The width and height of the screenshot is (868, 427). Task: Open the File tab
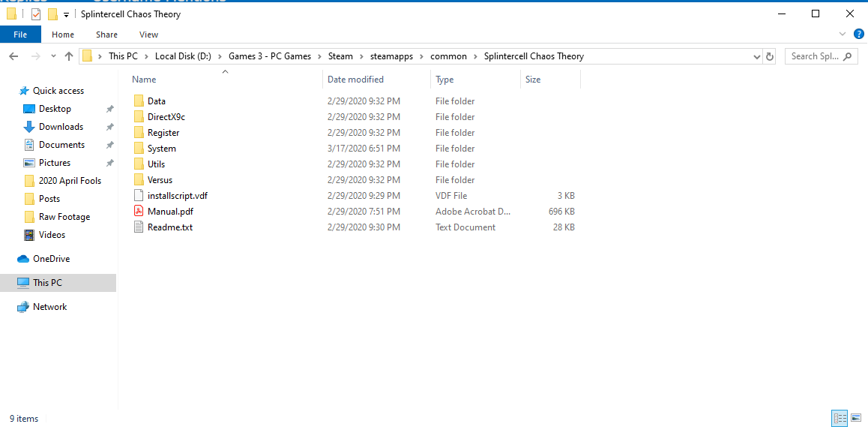(20, 35)
